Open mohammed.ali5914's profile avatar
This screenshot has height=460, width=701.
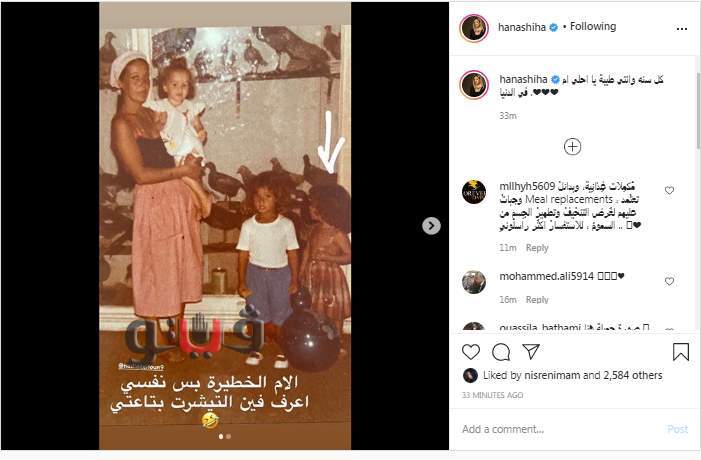click(474, 282)
